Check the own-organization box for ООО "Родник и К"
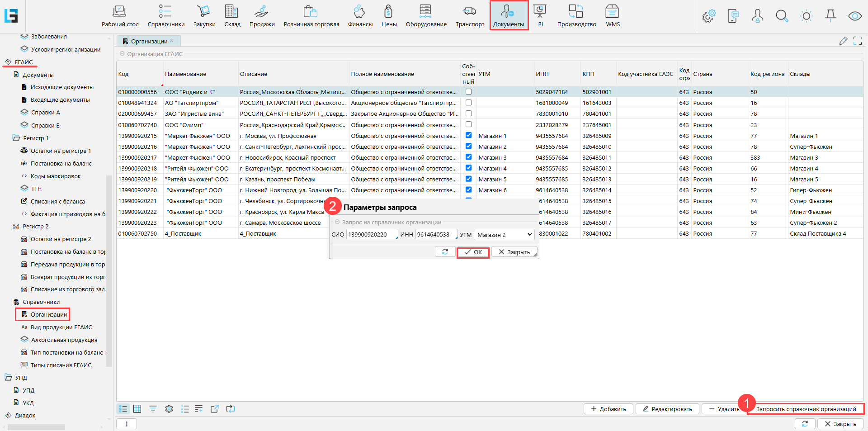Screen dimensions: 868x431 (468, 92)
